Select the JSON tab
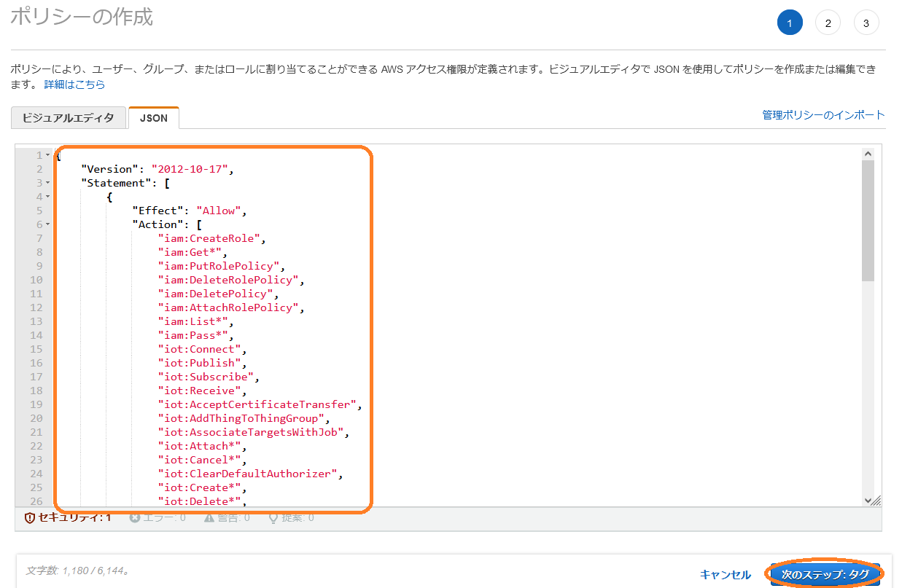Viewport: 902px width, 588px height. (x=153, y=118)
